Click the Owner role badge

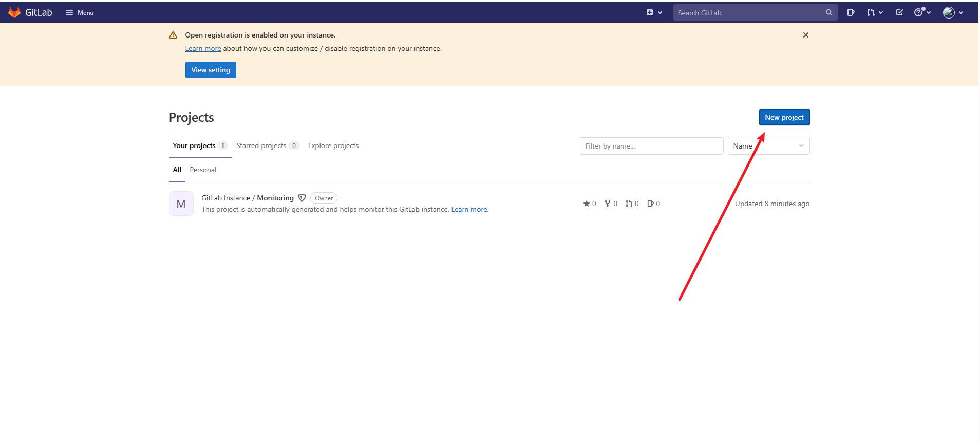(x=324, y=198)
